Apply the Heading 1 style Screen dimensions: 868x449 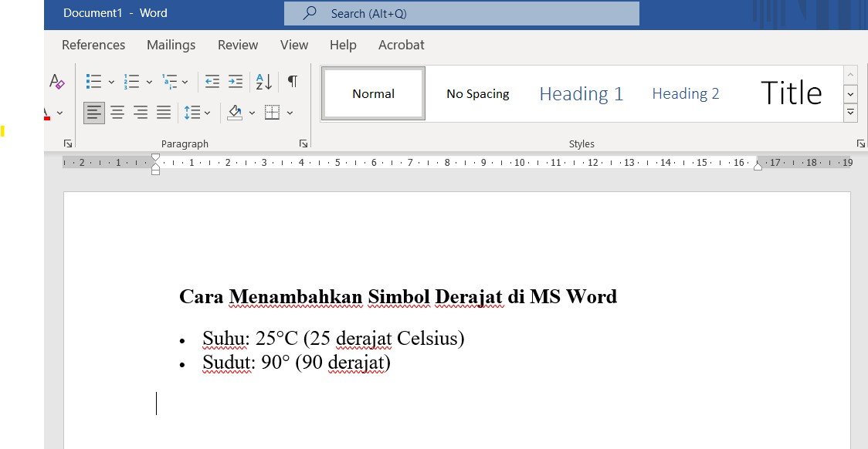pos(581,94)
